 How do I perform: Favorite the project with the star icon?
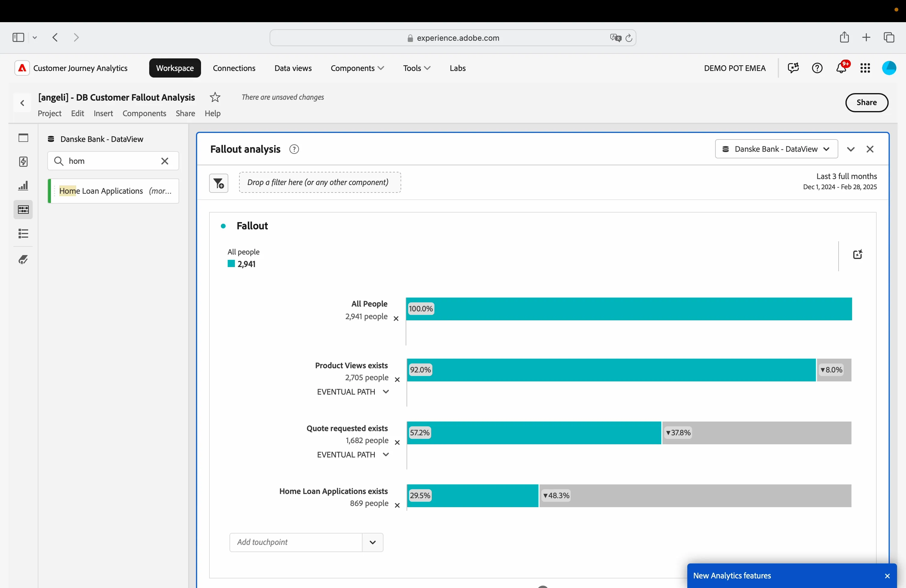click(215, 97)
